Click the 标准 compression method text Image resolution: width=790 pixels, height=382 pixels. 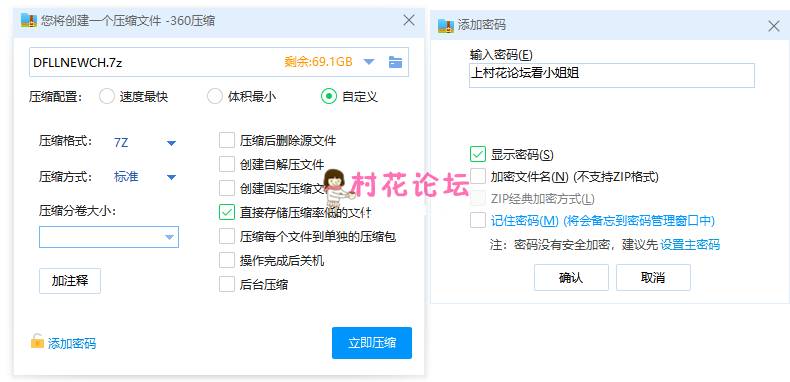[x=126, y=177]
